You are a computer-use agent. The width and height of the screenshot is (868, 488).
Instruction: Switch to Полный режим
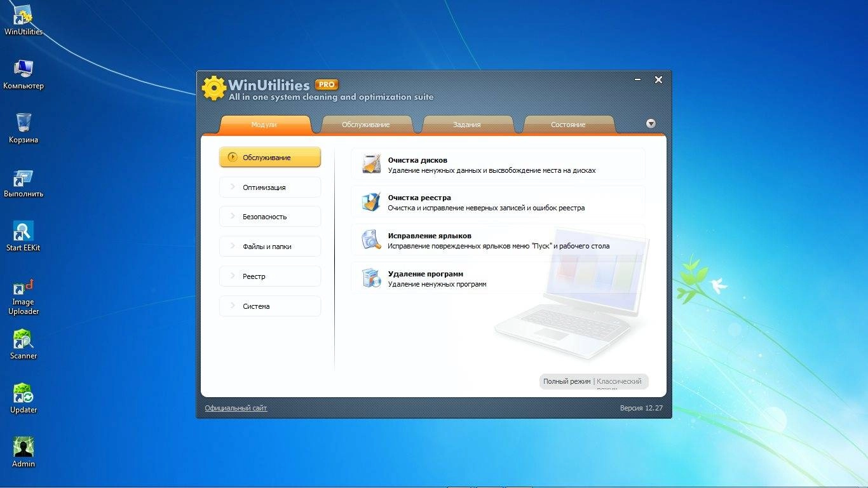pyautogui.click(x=567, y=381)
